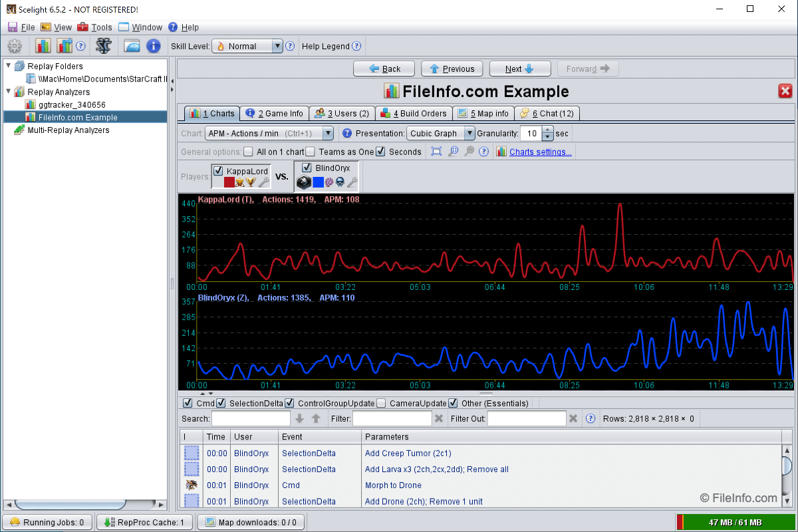Switch to the 3 Users (2) tab
The width and height of the screenshot is (798, 532).
(342, 113)
